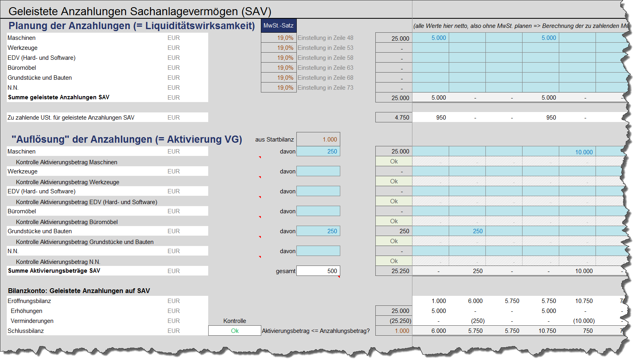Select 'Einstellung in Zeile 73' note

tap(325, 88)
